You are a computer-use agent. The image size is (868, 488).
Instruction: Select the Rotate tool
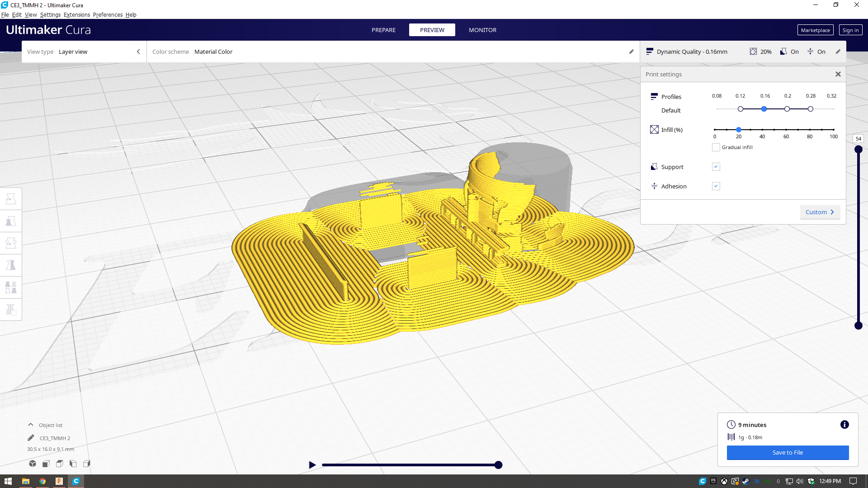(11, 243)
